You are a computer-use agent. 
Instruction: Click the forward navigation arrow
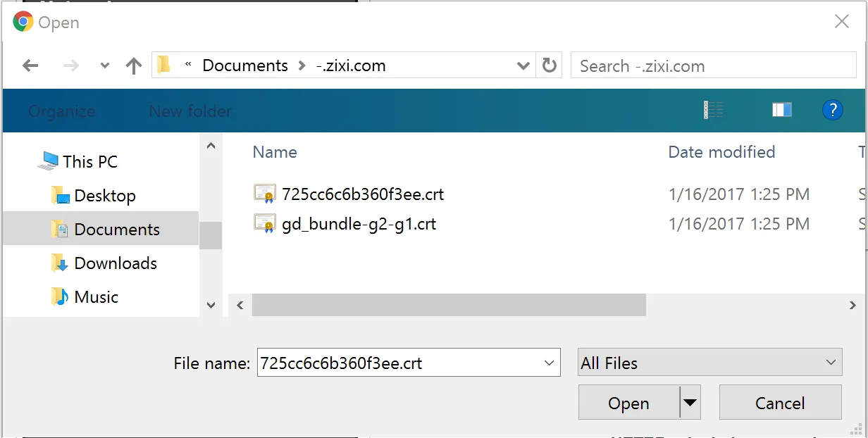tap(71, 66)
